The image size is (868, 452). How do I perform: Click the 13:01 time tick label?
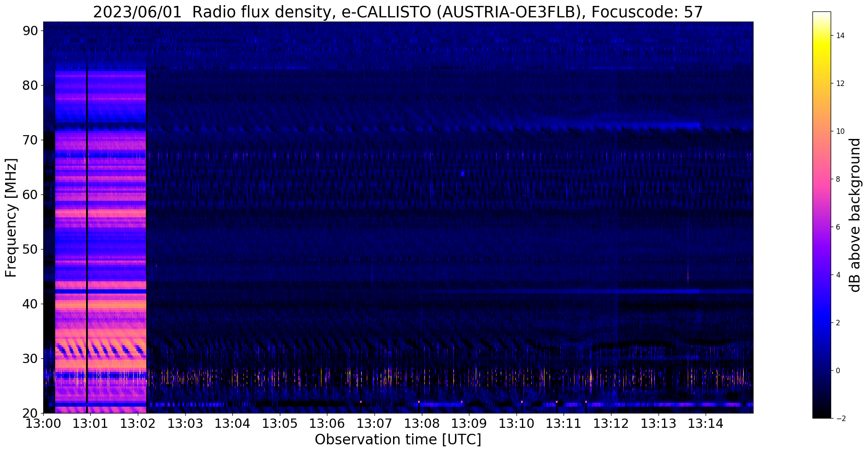[x=90, y=424]
